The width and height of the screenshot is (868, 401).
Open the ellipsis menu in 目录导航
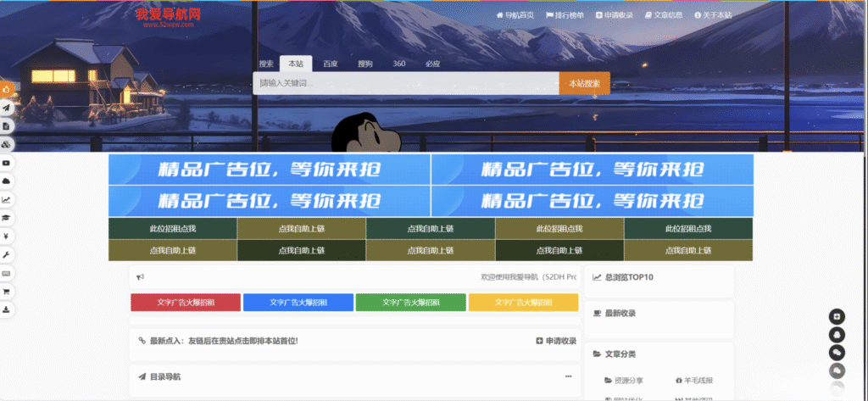tap(569, 376)
